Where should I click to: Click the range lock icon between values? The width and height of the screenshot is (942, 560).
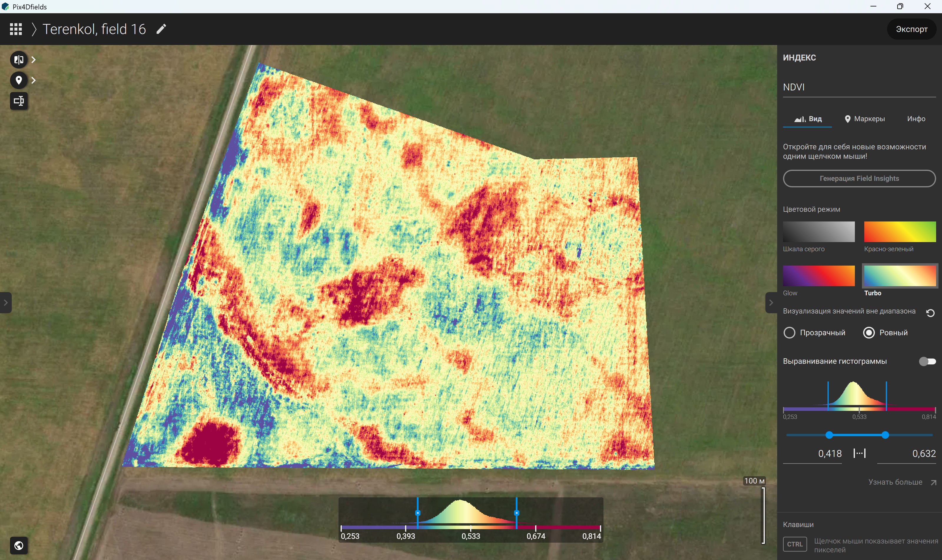[x=859, y=453]
